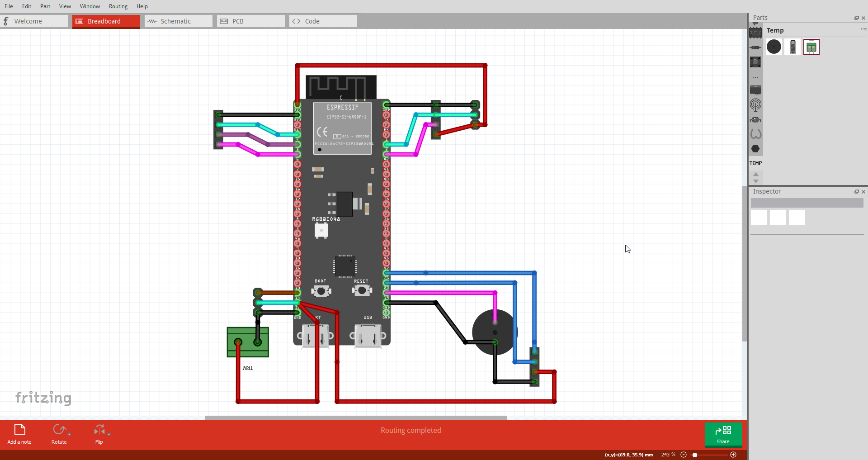Undock the Inspector panel
Image resolution: width=868 pixels, height=460 pixels.
[856, 192]
